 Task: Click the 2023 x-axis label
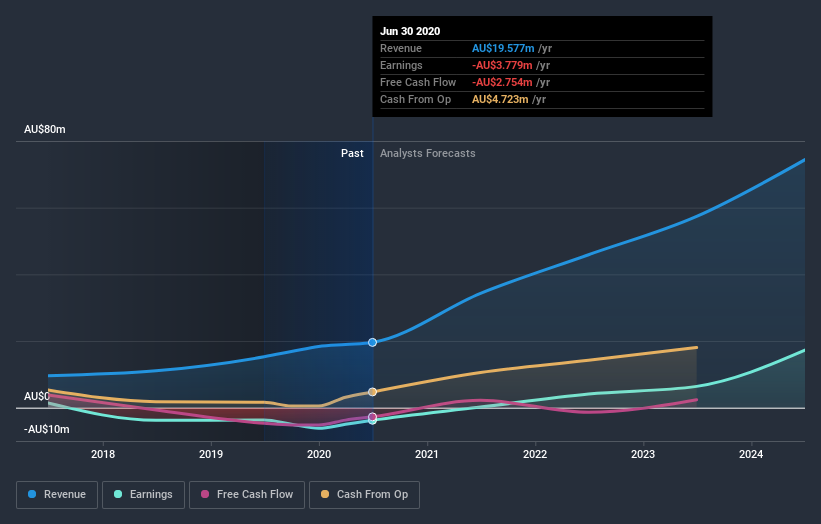[643, 454]
